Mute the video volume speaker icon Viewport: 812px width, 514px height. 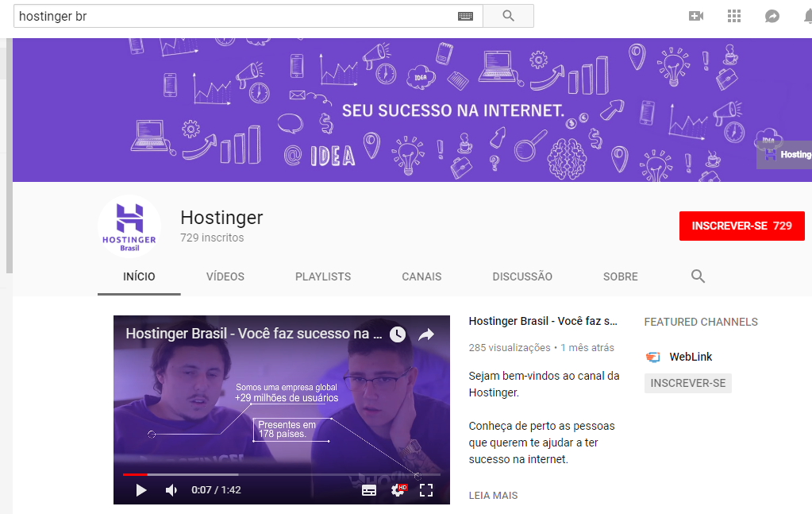click(x=171, y=490)
